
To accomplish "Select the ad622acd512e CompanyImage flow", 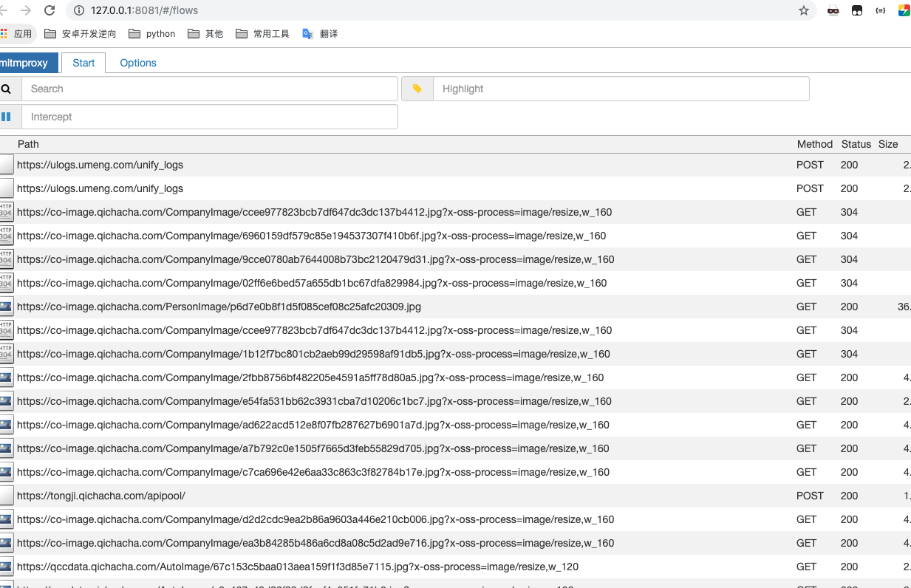I will 455,425.
